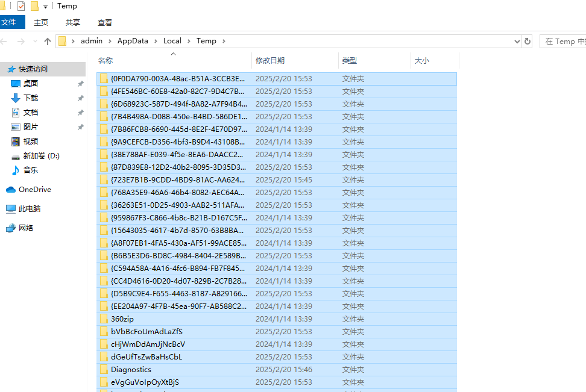Click the folder icon of Diagnostics
Image resolution: width=586 pixels, height=392 pixels.
tap(104, 370)
